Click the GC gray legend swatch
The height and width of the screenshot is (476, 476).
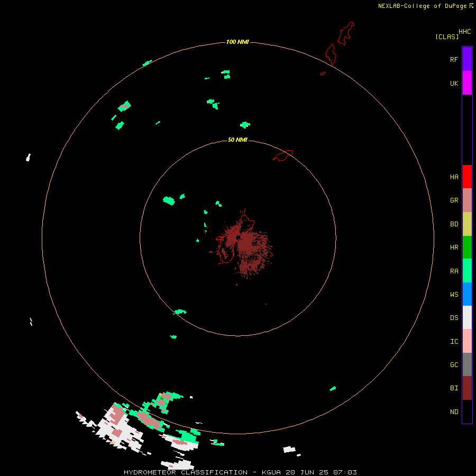[x=467, y=364]
